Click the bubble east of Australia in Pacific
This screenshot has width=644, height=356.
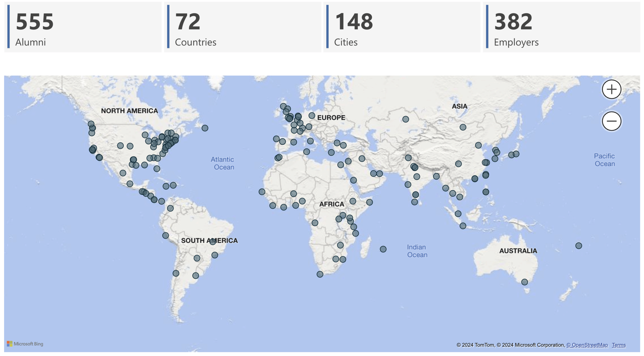pos(579,246)
